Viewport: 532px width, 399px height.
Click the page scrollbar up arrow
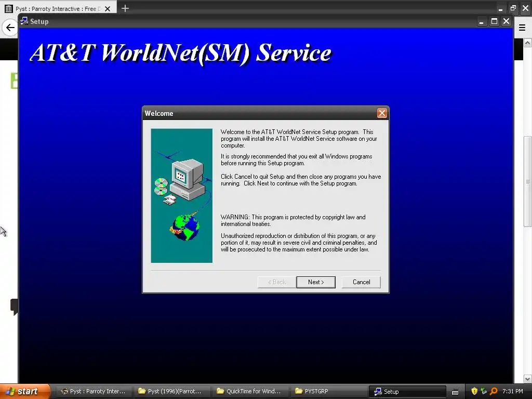pos(528,43)
